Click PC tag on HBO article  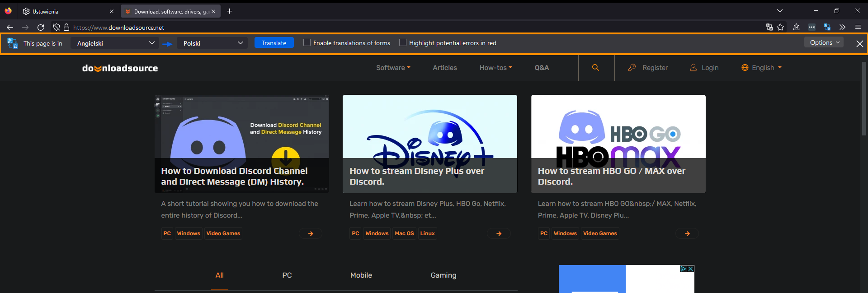pos(544,233)
